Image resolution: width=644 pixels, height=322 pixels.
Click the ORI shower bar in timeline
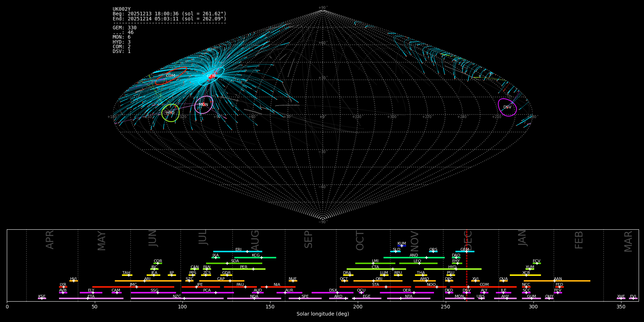pos(378,281)
